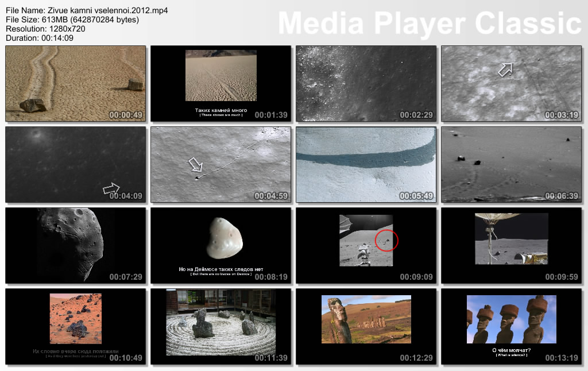Click the arrow pointing at the rock in the 00:04:59 frame

[x=196, y=165]
